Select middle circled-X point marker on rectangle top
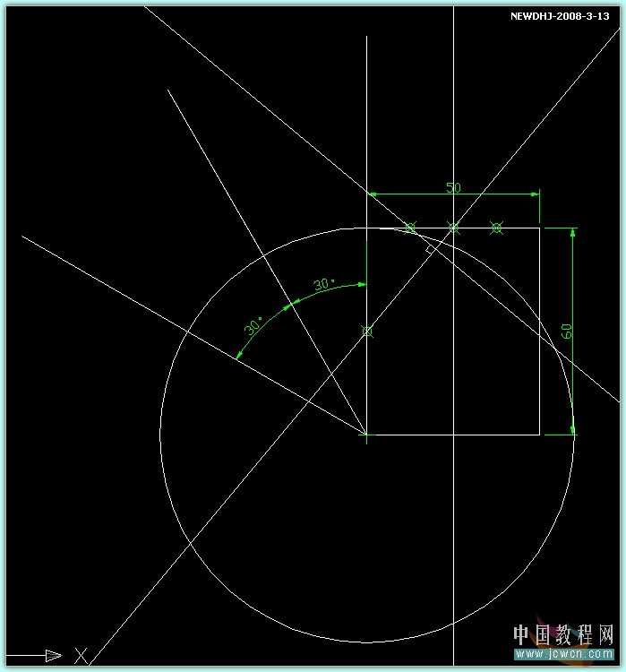Image resolution: width=626 pixels, height=672 pixels. tap(453, 228)
